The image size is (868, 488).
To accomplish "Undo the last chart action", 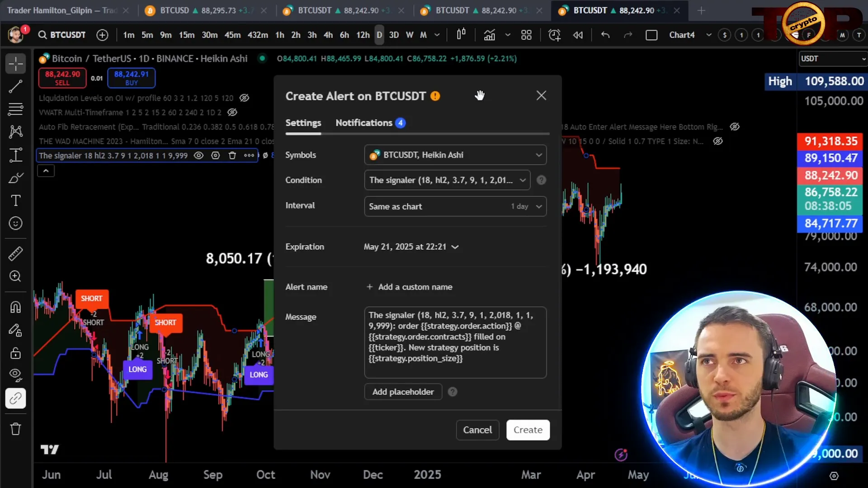I will [605, 35].
